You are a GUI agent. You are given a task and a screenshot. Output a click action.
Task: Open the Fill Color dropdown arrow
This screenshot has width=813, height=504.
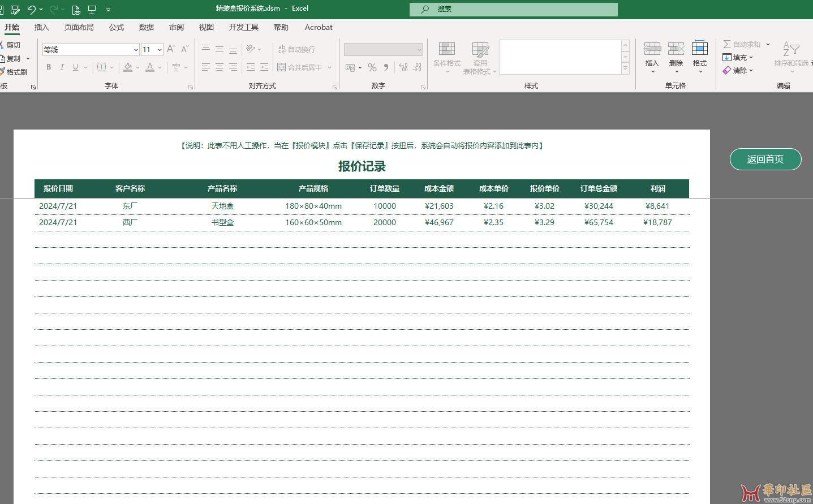click(137, 67)
